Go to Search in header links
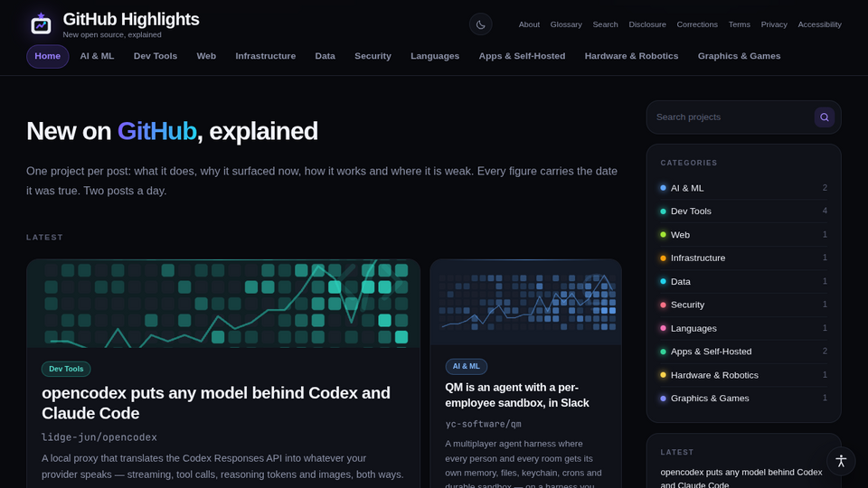Viewport: 868px width, 488px height. tap(605, 24)
